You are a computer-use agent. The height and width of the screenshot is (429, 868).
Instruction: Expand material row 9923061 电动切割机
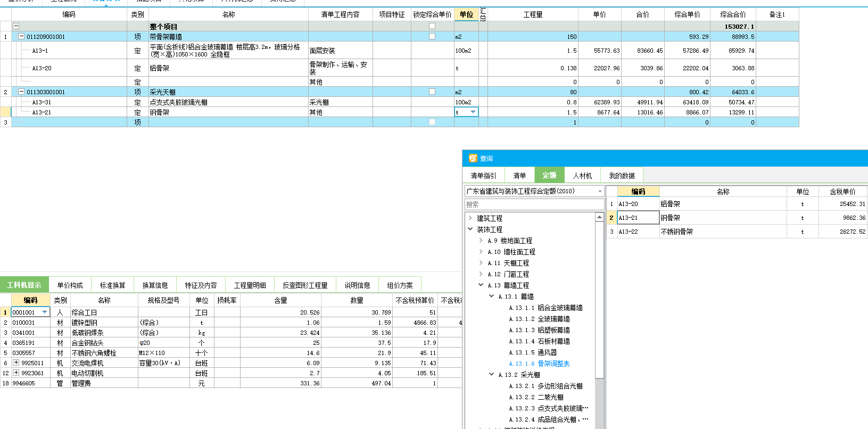[16, 373]
